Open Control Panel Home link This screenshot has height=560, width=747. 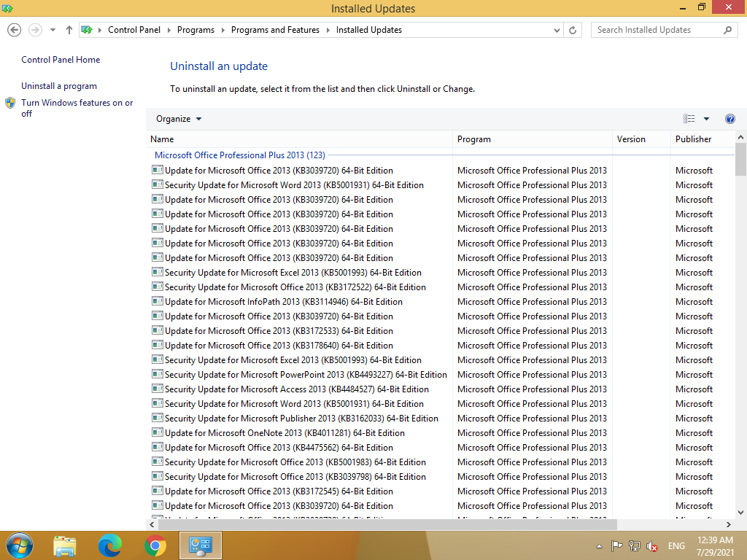pyautogui.click(x=61, y=60)
